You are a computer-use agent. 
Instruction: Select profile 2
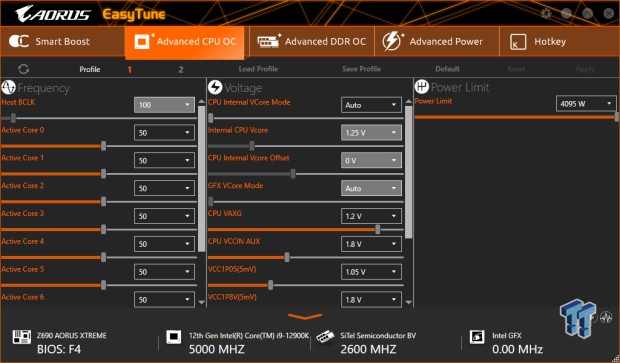[181, 70]
